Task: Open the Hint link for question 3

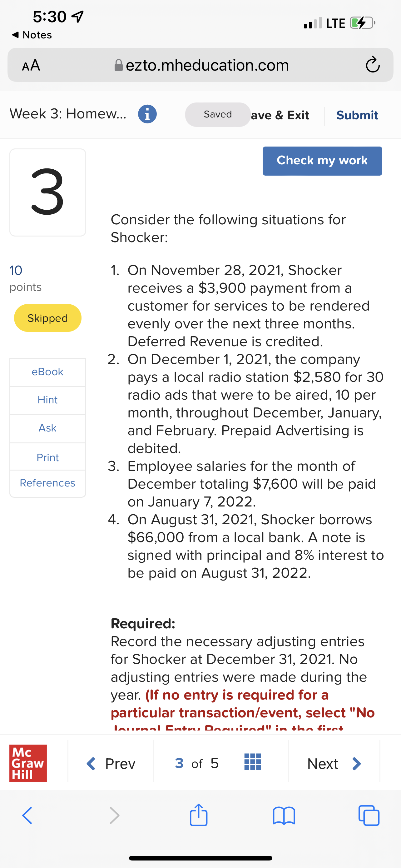Action: coord(47,400)
